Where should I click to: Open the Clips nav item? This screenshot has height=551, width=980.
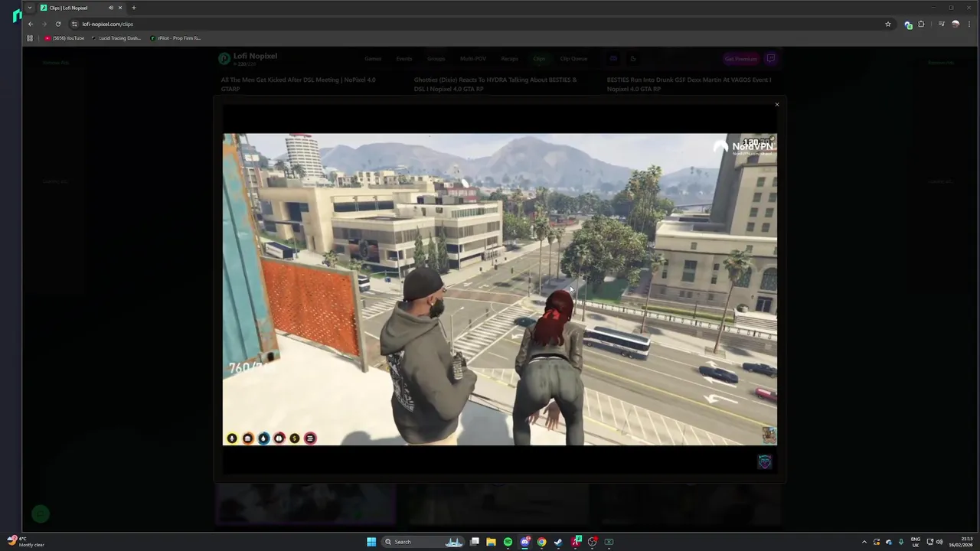(x=539, y=59)
